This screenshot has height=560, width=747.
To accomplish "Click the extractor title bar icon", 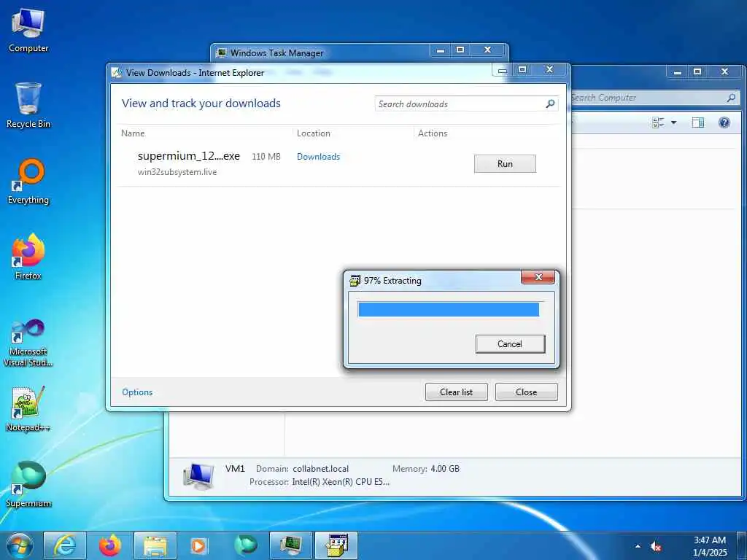I will (355, 281).
